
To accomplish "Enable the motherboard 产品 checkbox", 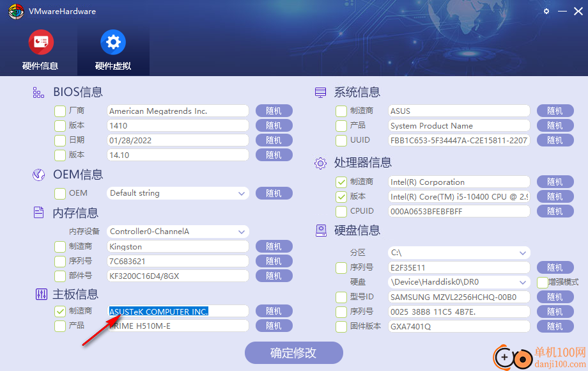I will (60, 326).
